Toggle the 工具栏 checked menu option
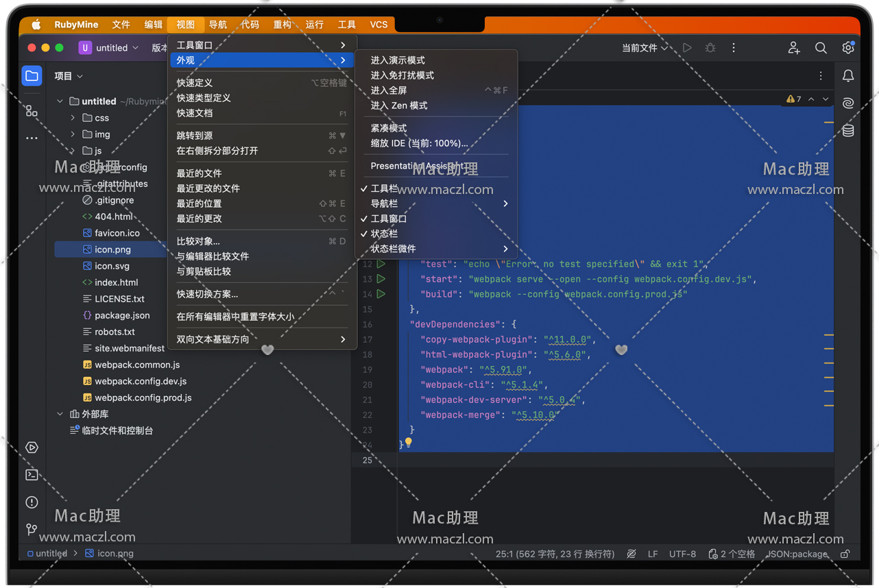879x588 pixels. [384, 188]
